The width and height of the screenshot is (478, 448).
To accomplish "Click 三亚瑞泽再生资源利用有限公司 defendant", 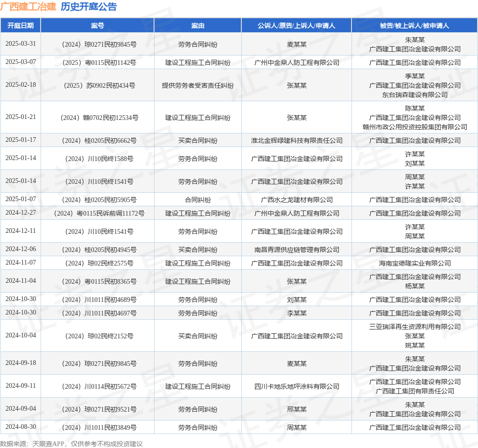I will coord(415,327).
